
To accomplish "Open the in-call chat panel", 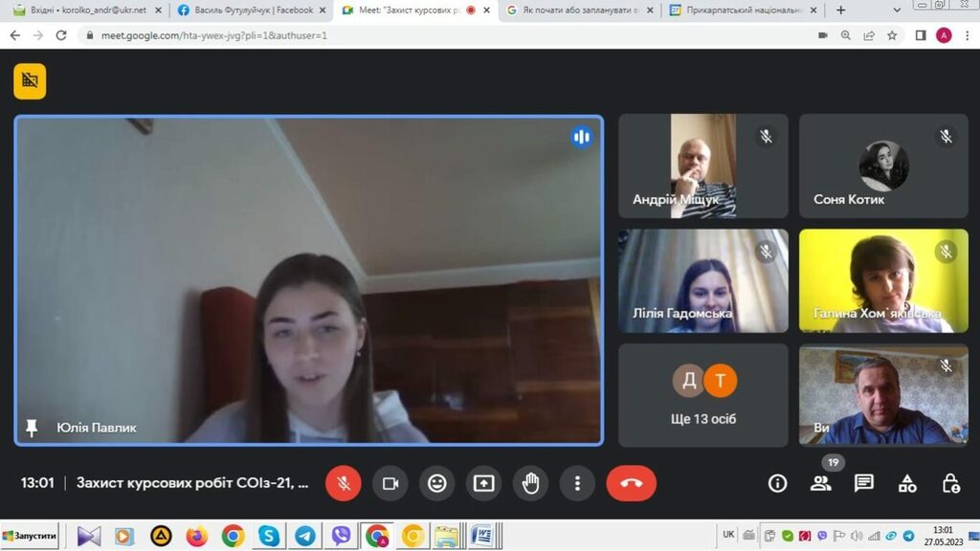I will pyautogui.click(x=864, y=483).
